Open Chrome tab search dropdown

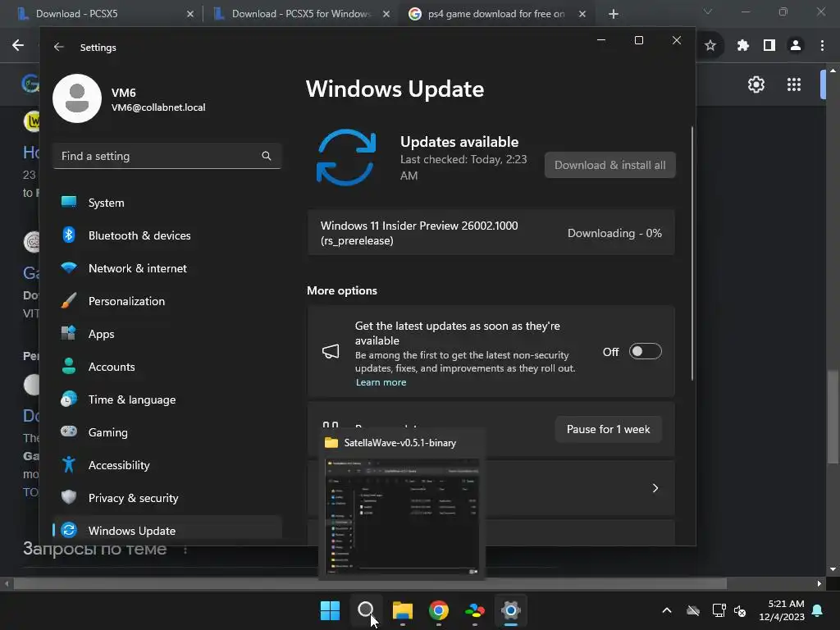pos(708,11)
